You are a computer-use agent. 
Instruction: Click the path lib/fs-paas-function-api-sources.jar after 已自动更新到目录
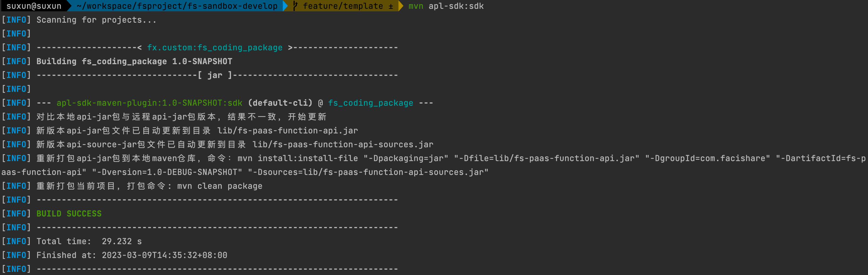point(343,144)
